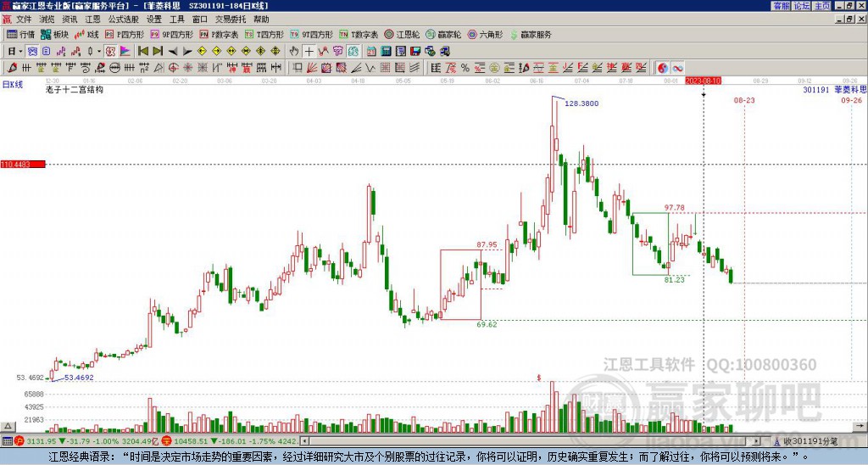Open the 公式选股 menu

(123, 20)
